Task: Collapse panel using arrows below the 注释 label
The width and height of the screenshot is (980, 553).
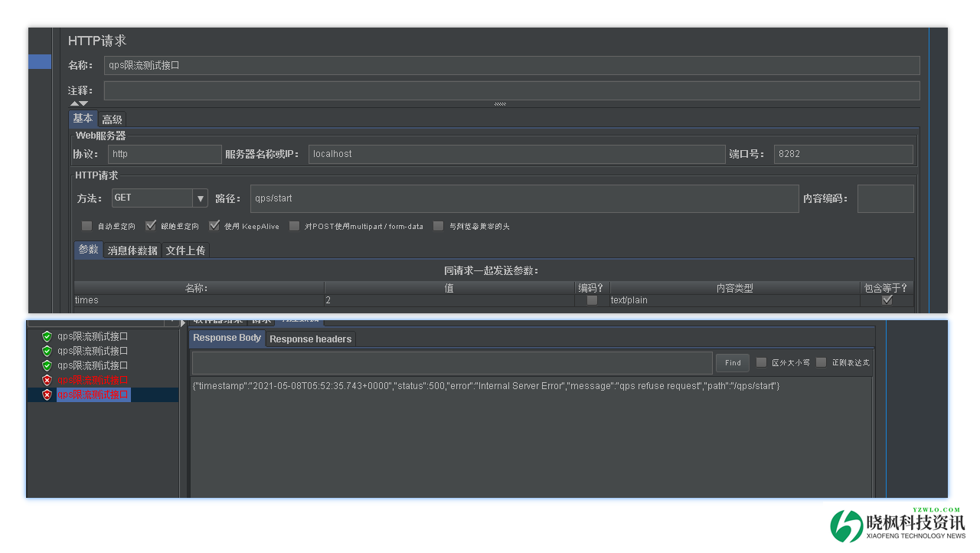Action: pos(79,103)
